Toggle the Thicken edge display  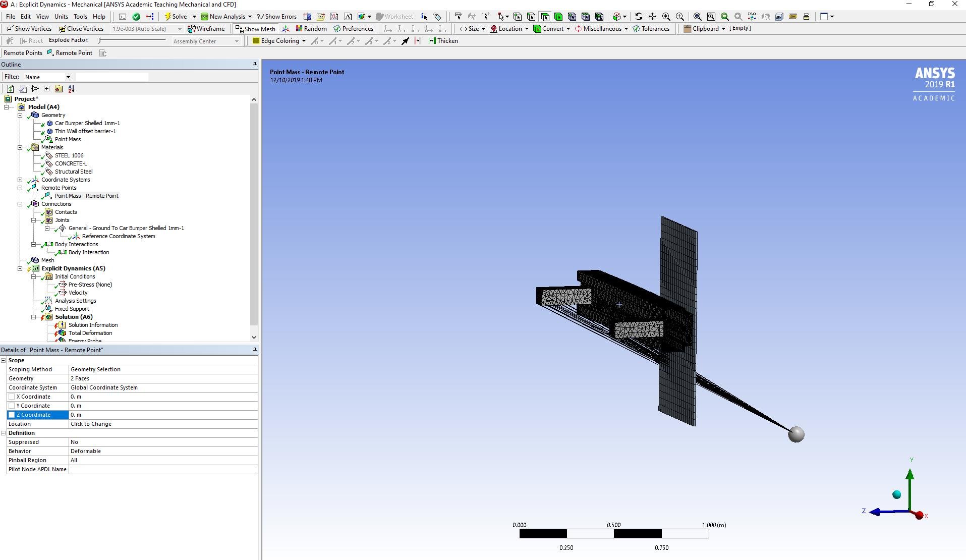point(443,41)
